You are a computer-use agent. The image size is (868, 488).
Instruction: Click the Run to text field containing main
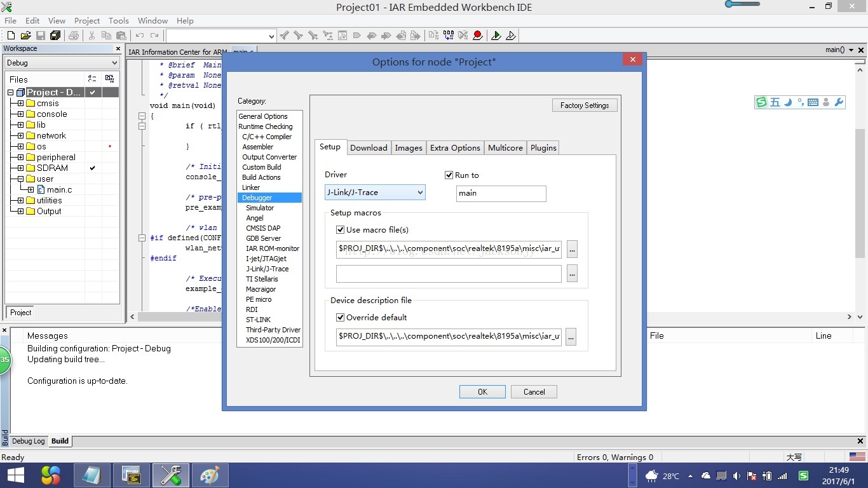[501, 193]
